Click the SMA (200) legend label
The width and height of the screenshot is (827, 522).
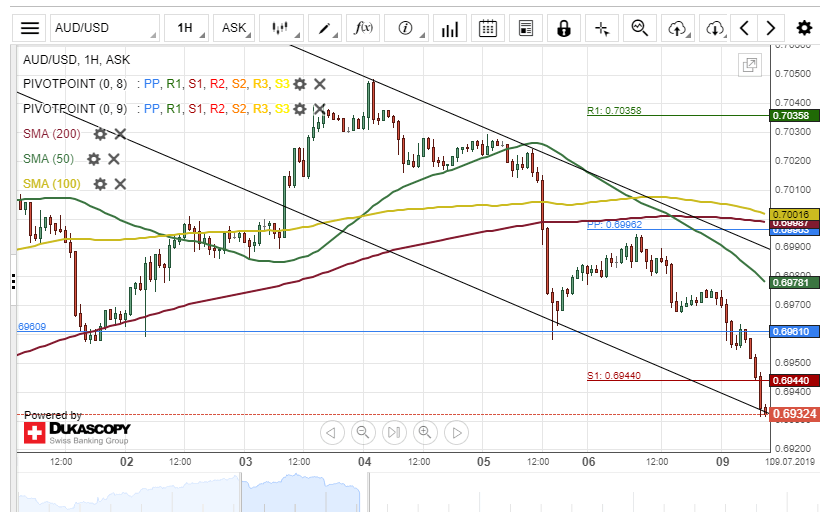pyautogui.click(x=52, y=134)
